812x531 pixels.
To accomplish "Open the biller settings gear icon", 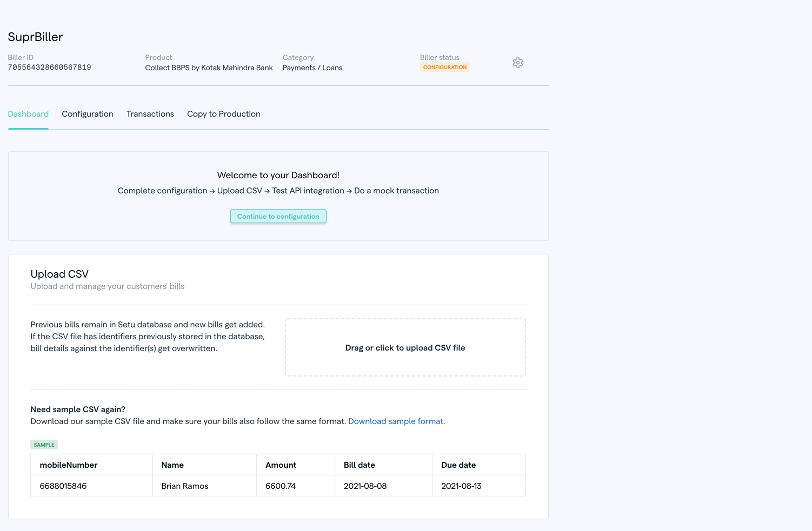I will (517, 62).
